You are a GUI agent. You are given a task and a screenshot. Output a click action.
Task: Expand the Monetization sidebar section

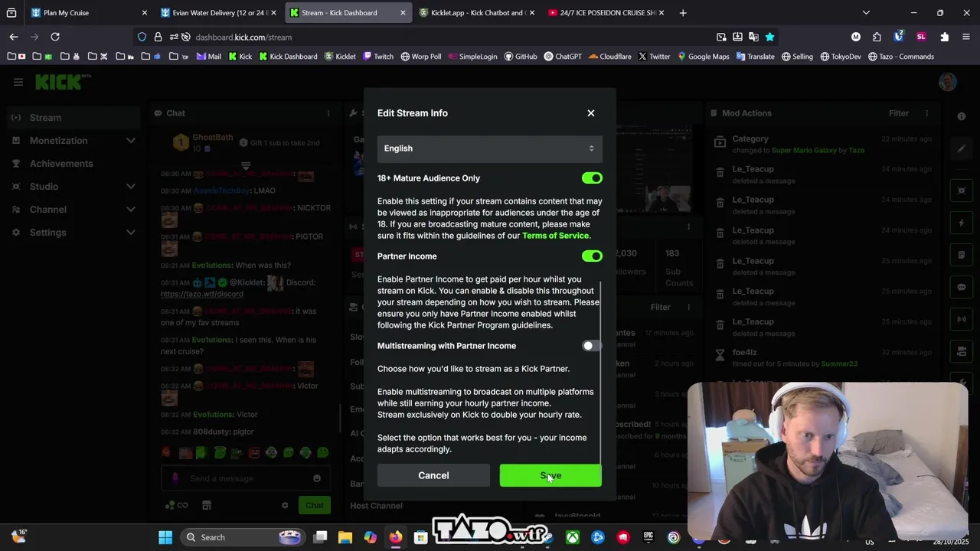click(75, 141)
